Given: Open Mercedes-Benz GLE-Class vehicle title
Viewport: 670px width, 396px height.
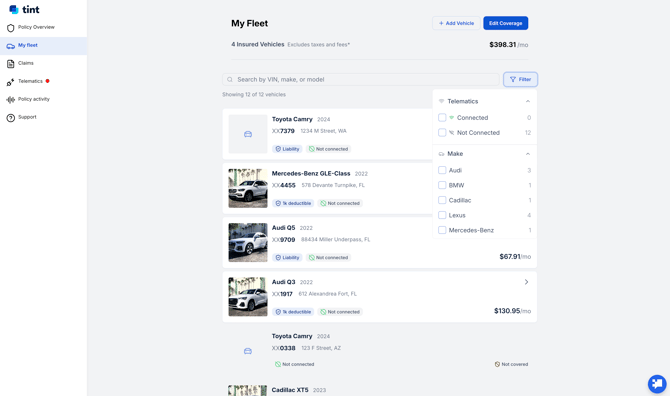Looking at the screenshot, I should click(x=311, y=173).
